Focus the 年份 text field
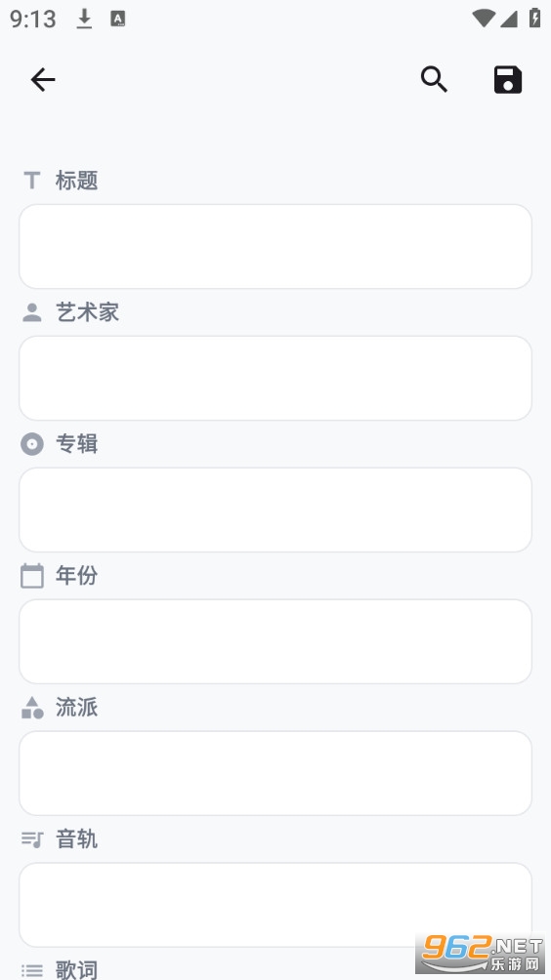Screen dimensions: 551x980 pos(275,641)
